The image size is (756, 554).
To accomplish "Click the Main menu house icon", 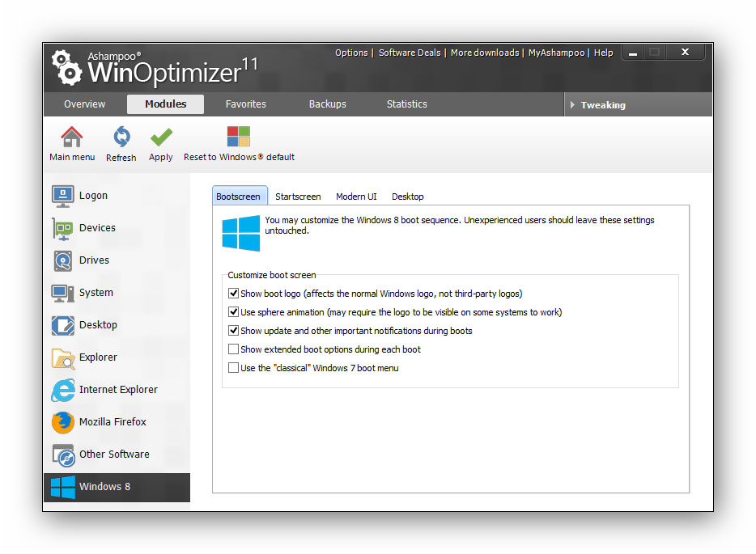I will [71, 137].
